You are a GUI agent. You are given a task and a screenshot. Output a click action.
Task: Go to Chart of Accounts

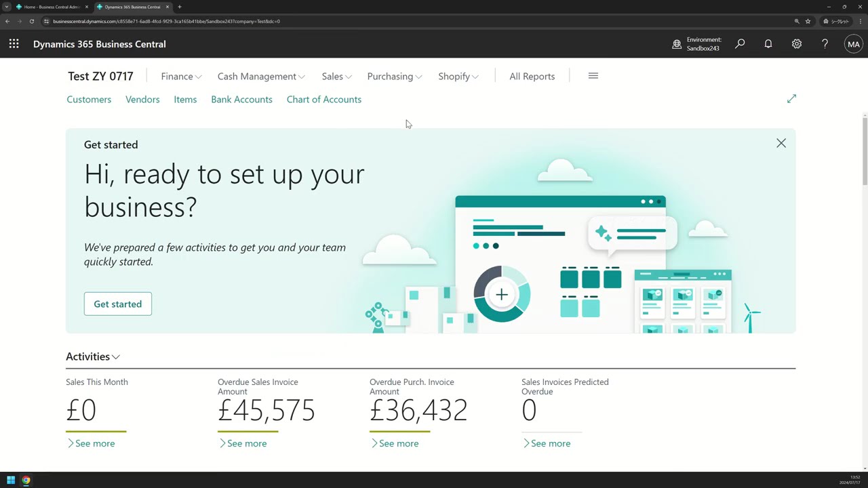click(x=324, y=100)
